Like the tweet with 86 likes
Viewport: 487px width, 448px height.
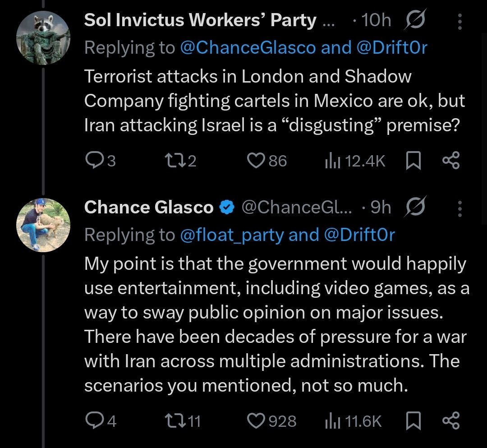pos(257,161)
